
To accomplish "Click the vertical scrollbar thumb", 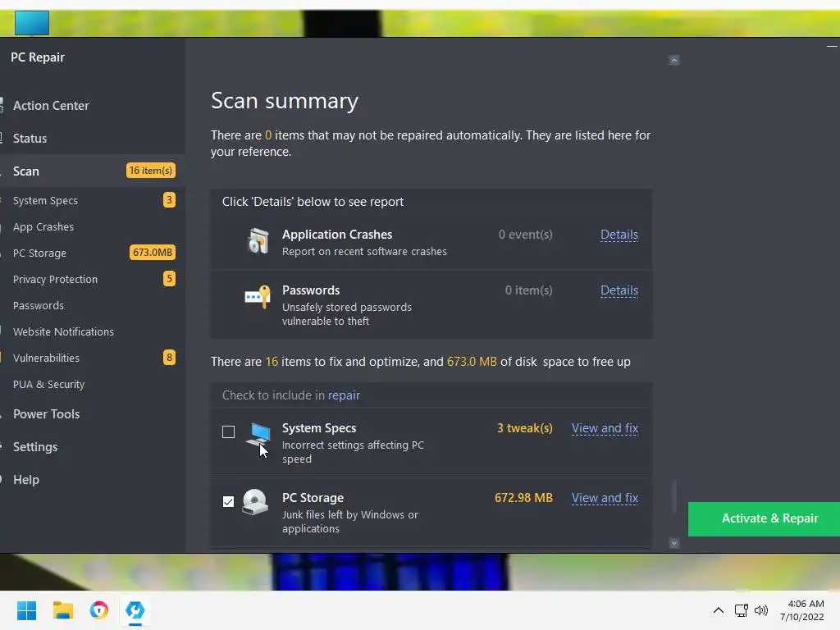I will 674,495.
